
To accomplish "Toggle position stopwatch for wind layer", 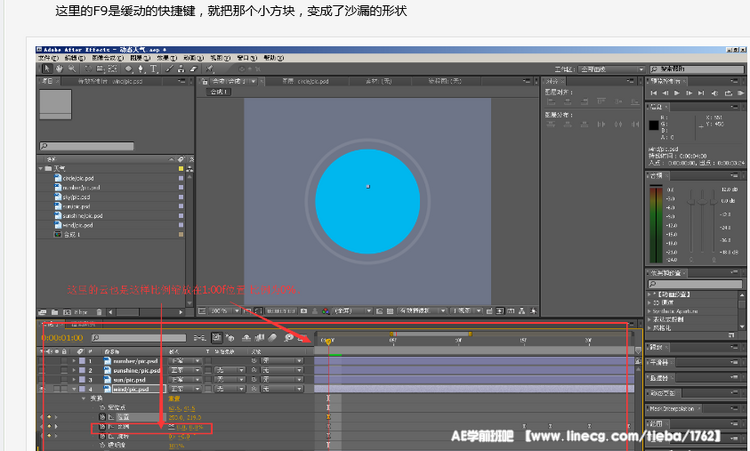I will [x=102, y=417].
